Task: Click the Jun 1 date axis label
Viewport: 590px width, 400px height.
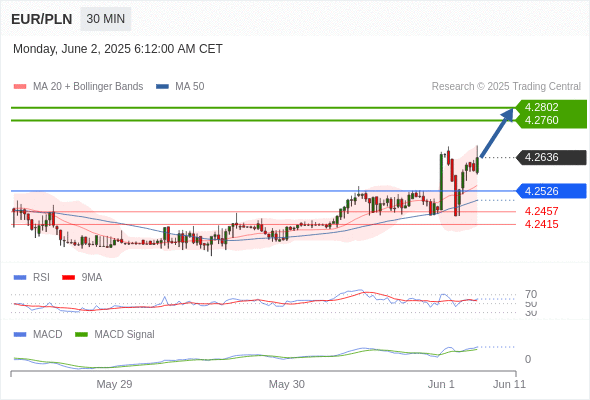Action: (441, 384)
